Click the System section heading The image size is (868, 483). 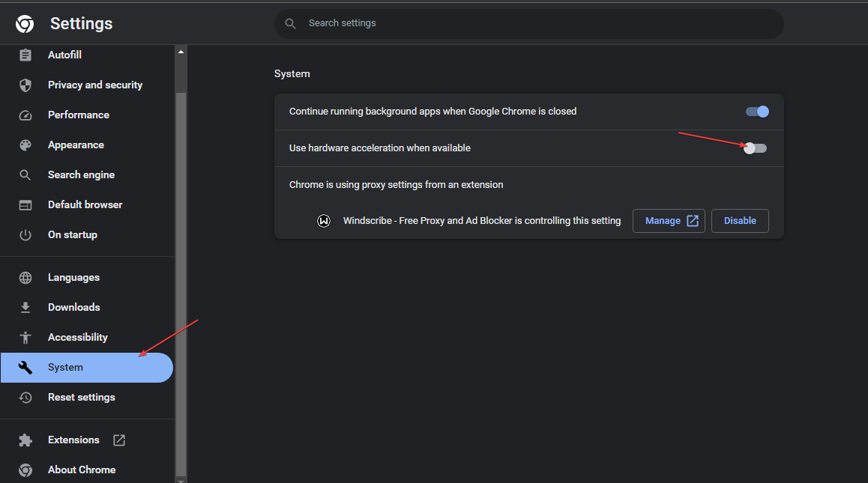coord(292,74)
